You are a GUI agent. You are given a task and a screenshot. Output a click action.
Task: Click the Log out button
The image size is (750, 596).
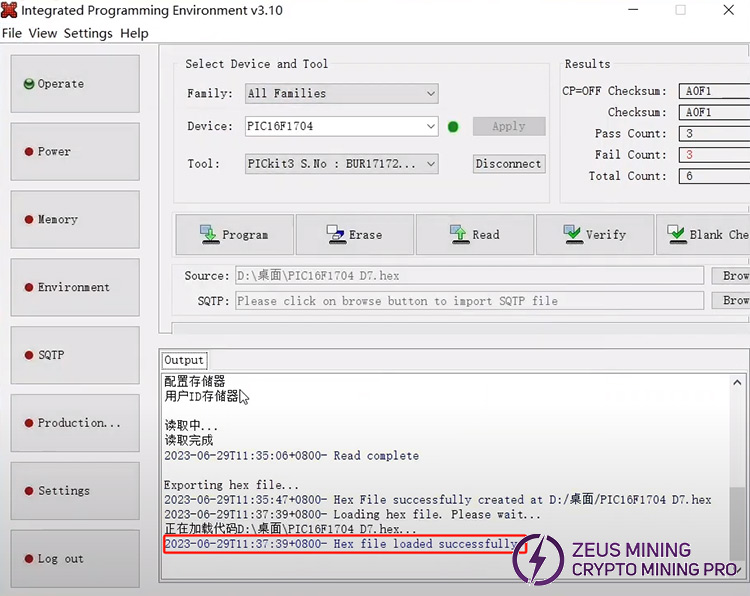pyautogui.click(x=75, y=559)
